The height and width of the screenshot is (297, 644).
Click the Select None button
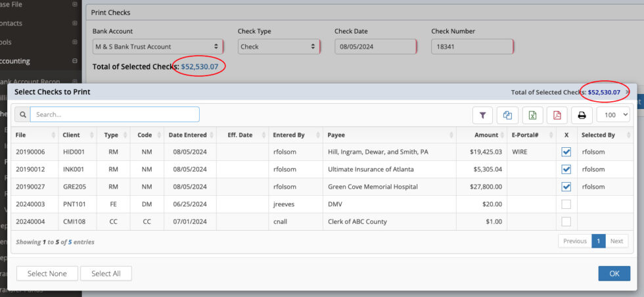click(x=47, y=273)
